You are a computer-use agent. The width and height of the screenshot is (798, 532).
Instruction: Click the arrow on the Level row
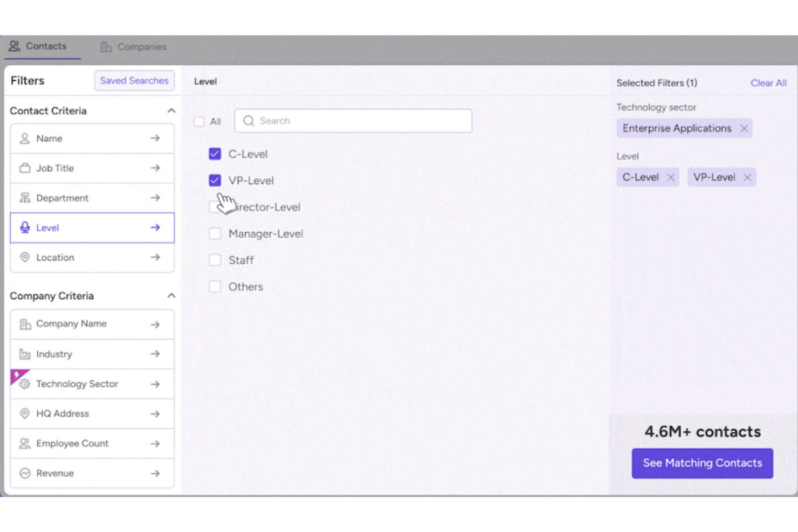click(x=155, y=227)
